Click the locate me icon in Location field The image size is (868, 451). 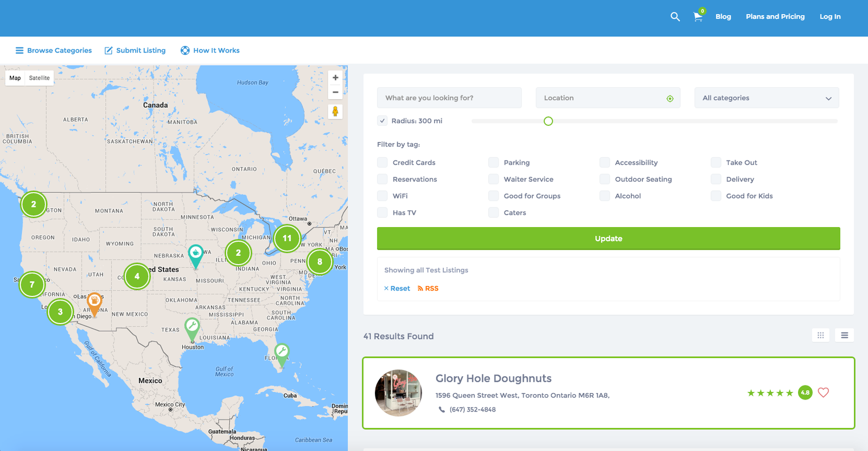pos(670,99)
